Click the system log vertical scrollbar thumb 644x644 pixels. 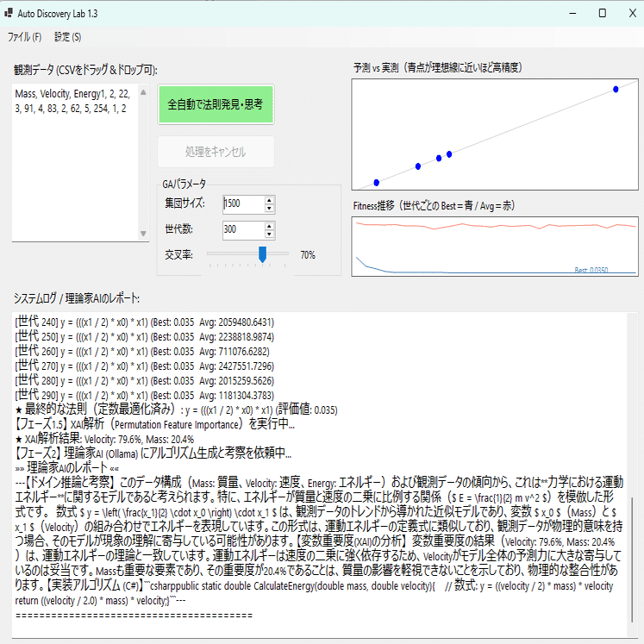point(632,560)
